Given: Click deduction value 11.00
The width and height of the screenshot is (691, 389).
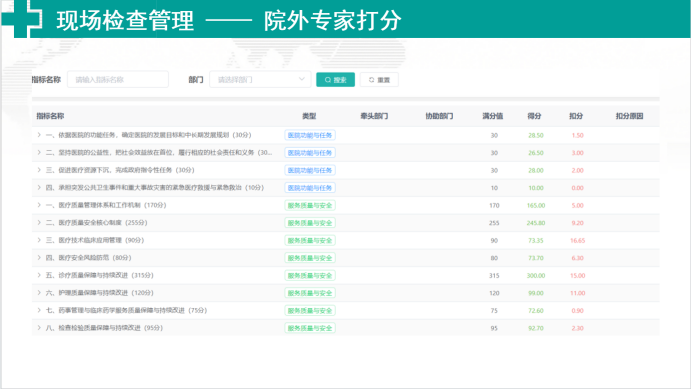Looking at the screenshot, I should tap(578, 293).
